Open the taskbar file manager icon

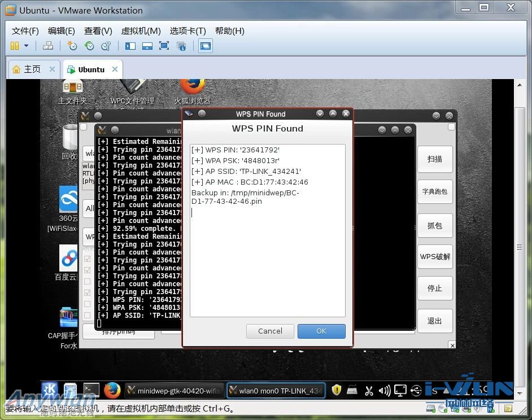tap(70, 390)
